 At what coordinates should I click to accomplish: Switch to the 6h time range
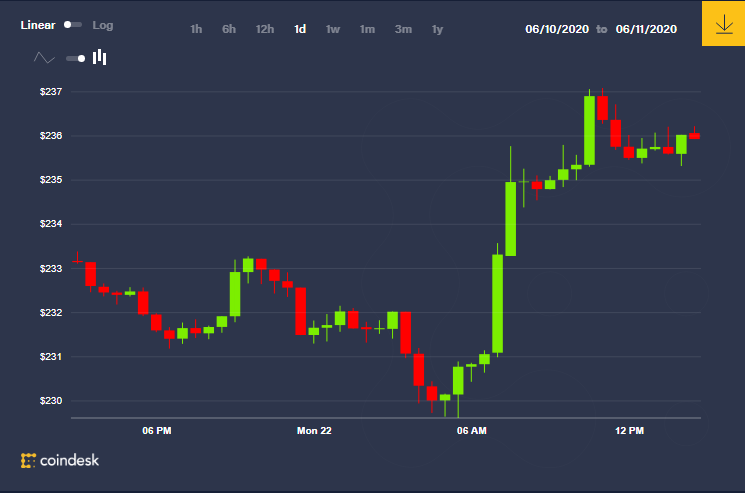point(229,29)
